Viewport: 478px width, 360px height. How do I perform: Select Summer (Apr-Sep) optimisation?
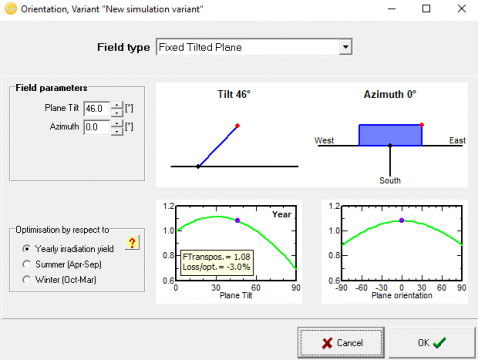point(26,264)
